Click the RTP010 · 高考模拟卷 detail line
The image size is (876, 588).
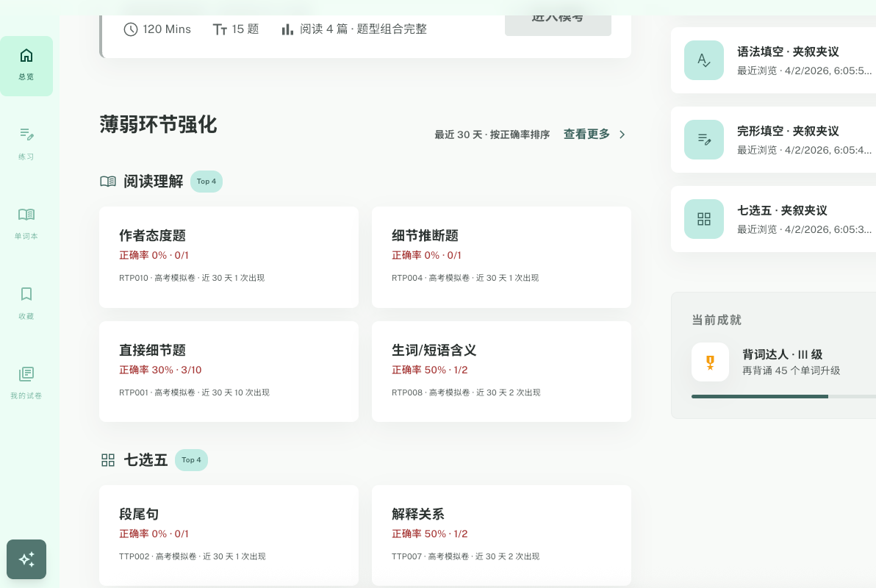point(192,278)
